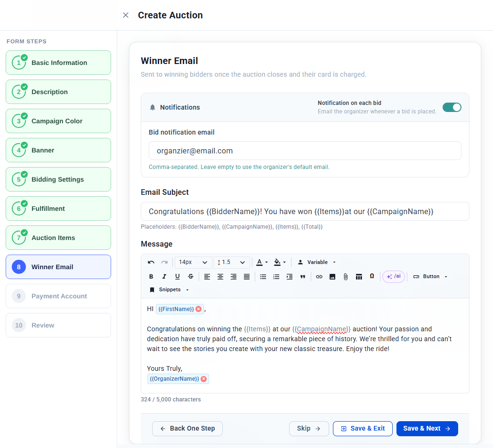This screenshot has width=493, height=448.
Task: Go to Campaign Color step
Action: click(58, 121)
